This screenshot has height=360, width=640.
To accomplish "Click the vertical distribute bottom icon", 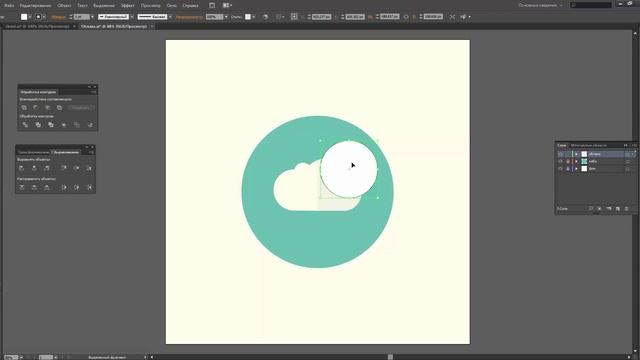I will point(47,187).
